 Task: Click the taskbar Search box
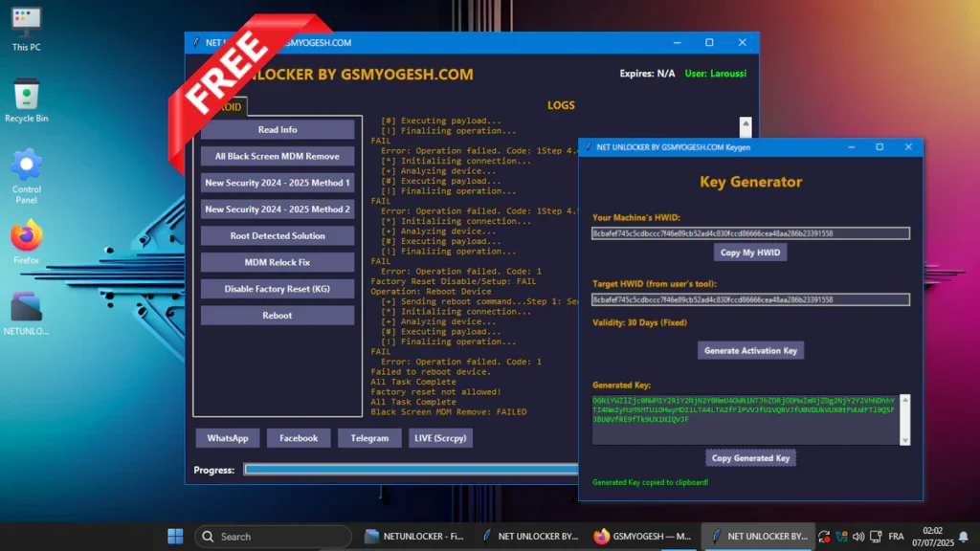pos(273,536)
